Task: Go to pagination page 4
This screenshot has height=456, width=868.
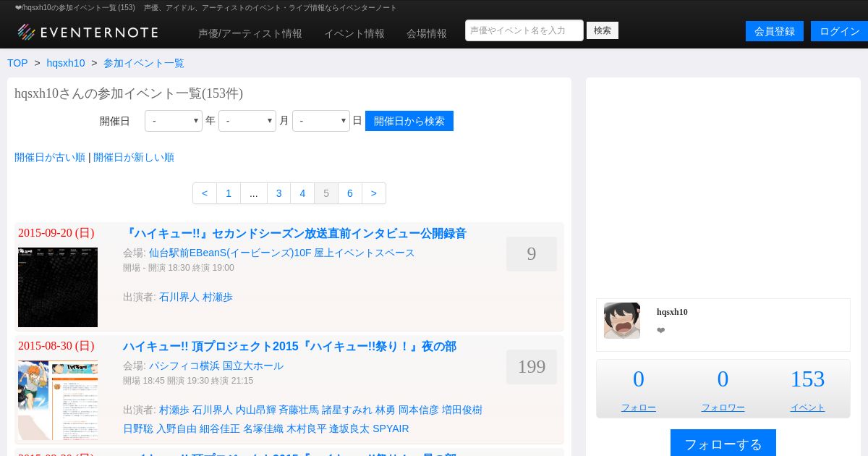Action: pyautogui.click(x=302, y=193)
